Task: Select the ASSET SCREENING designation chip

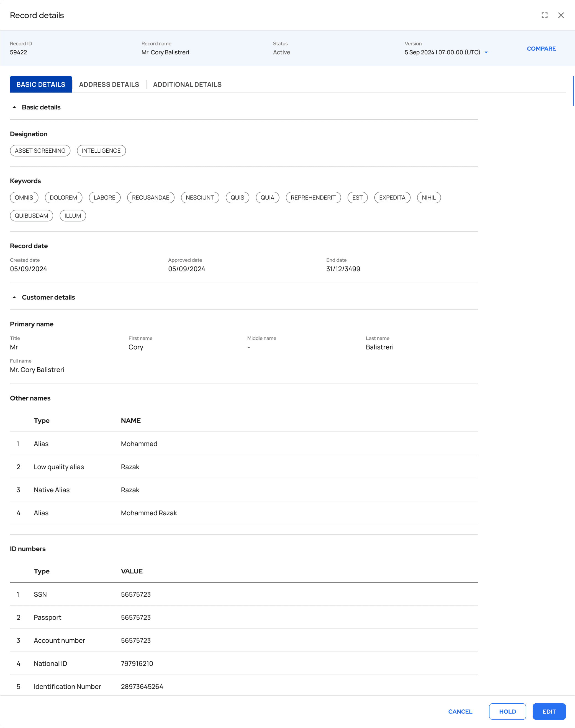Action: [40, 150]
